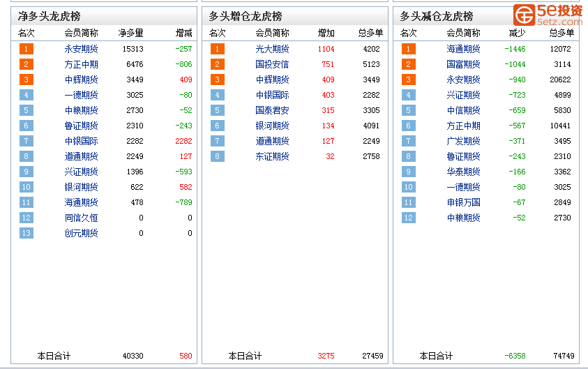Click 中银国际 in the 净多头龙虎榜 table
The image size is (588, 369).
(x=81, y=142)
